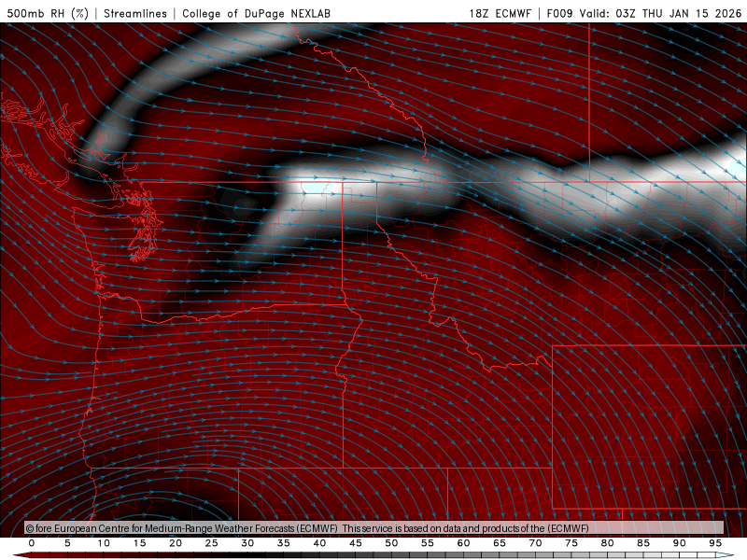Click the 'F009' forecast hour label

[x=559, y=13]
